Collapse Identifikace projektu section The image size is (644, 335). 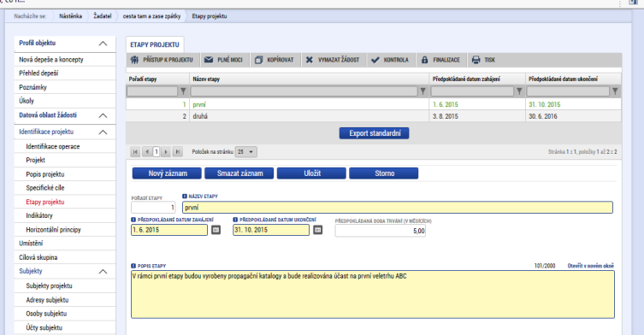(103, 132)
